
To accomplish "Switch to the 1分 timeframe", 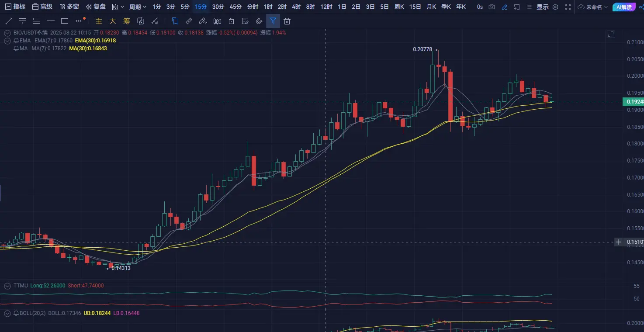I will 157,7.
